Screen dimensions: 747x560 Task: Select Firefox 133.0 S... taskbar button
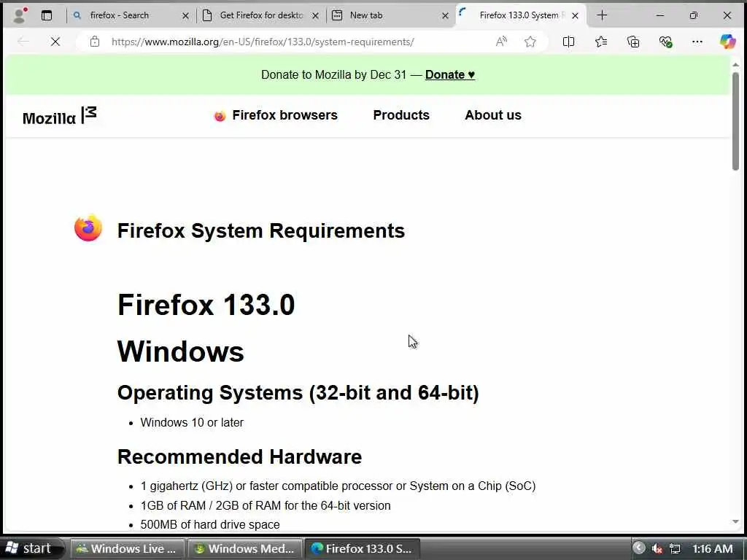[362, 548]
